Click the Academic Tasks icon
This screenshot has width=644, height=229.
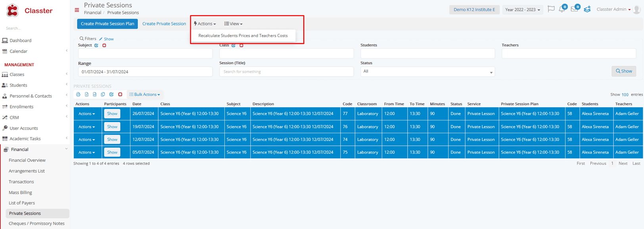5,139
